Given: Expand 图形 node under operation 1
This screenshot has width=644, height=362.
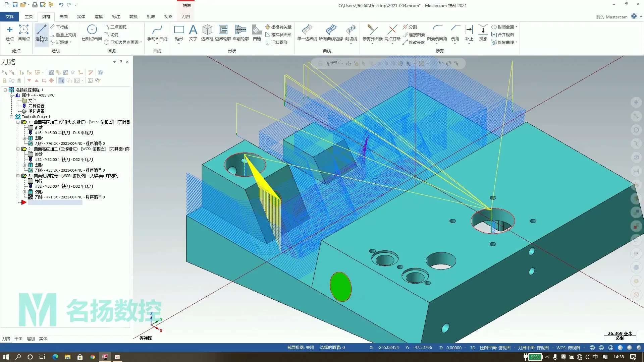Looking at the screenshot, I should pyautogui.click(x=24, y=138).
